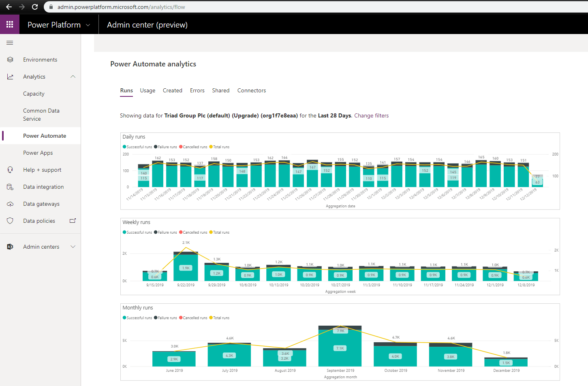
Task: Open Environments in the sidebar
Action: 40,60
